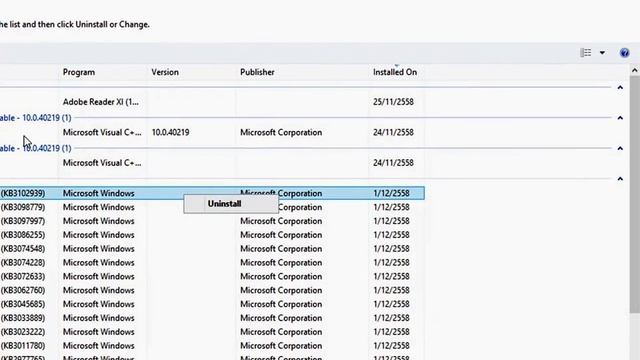Select the KB3074548 update row
The width and height of the screenshot is (640, 360).
[x=212, y=249]
